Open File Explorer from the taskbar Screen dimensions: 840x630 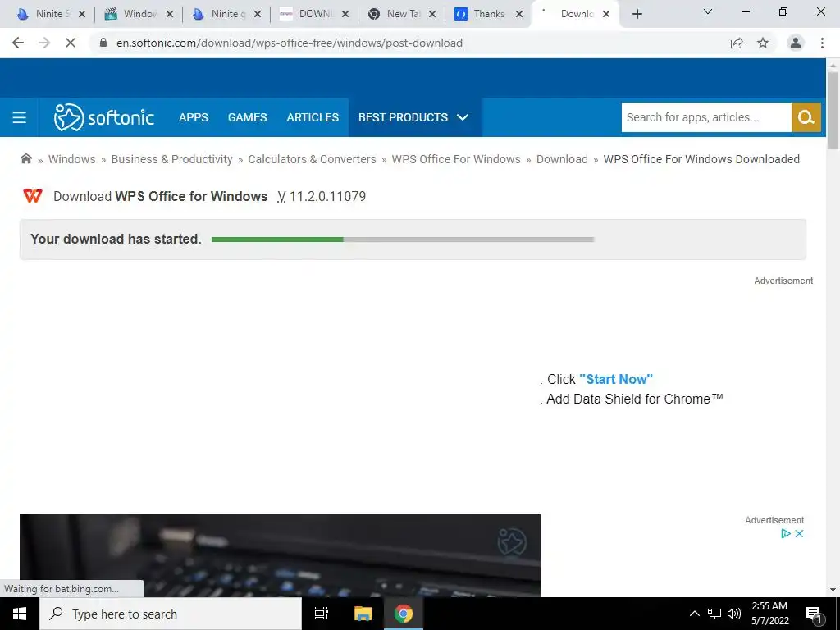point(363,614)
